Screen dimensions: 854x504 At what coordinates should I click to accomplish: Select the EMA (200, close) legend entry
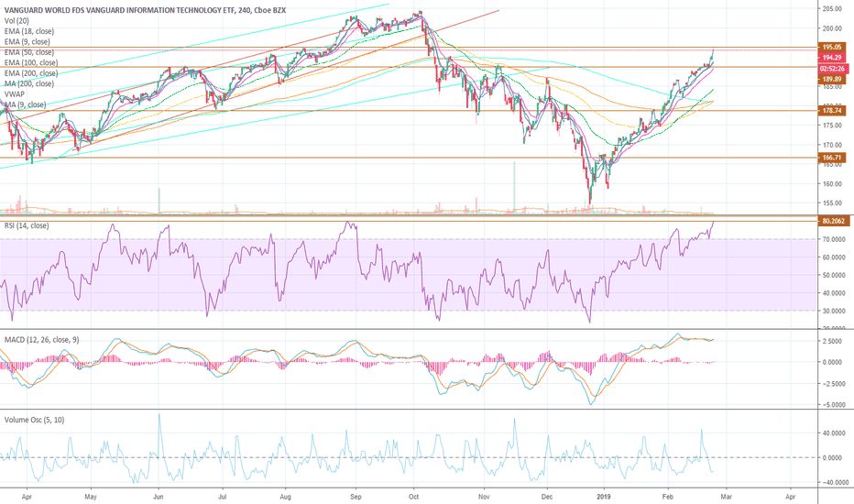[31, 73]
